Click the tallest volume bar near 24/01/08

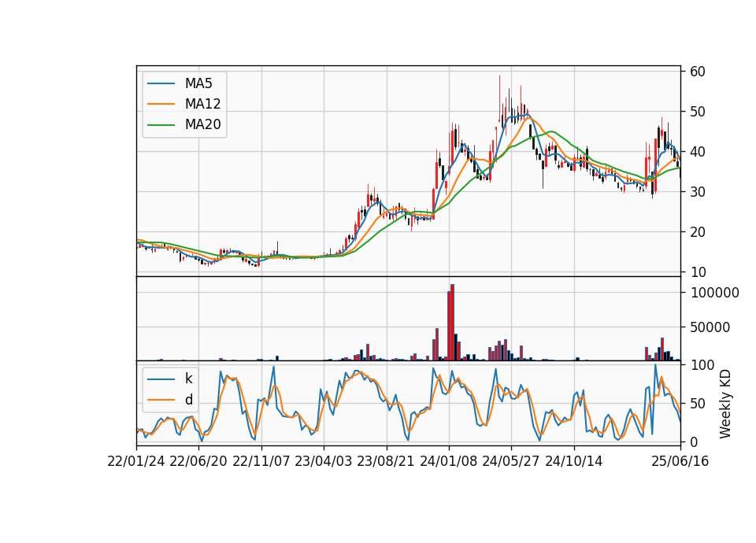[452, 323]
